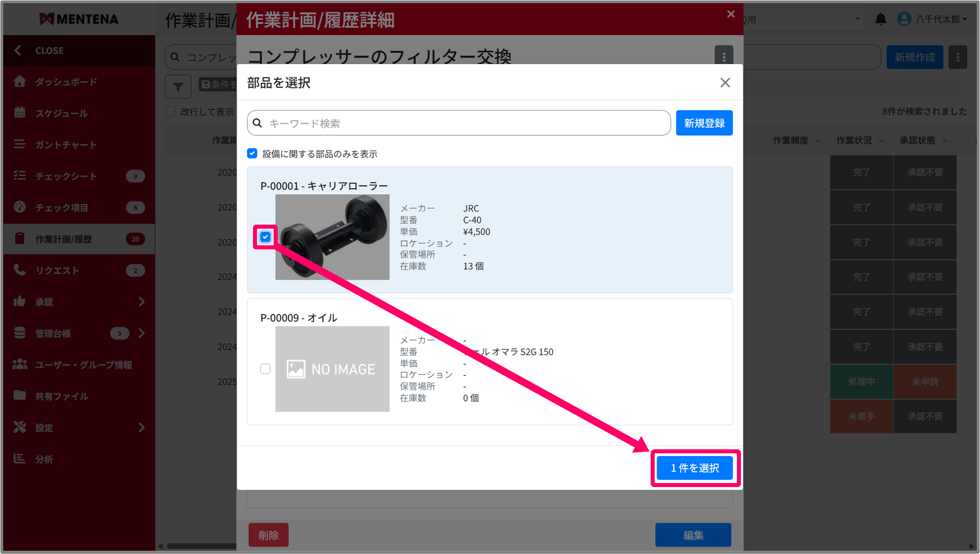Click the analysis chart icon
Screen dimensions: 980x554
(x=20, y=459)
